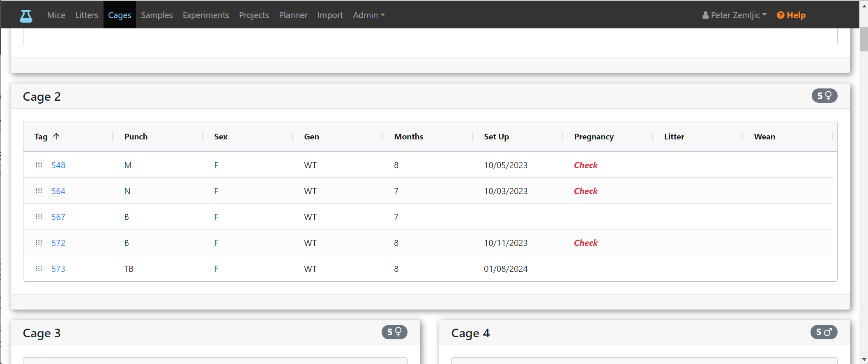Click Check pregnancy for mouse 548

click(x=586, y=165)
